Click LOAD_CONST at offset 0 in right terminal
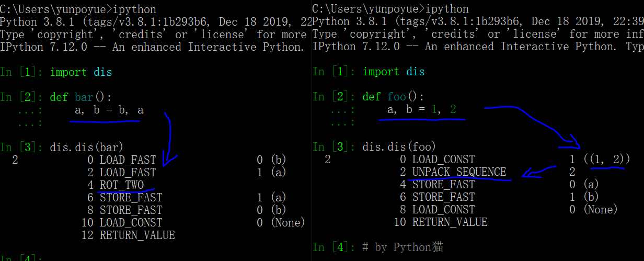644x261 pixels. pyautogui.click(x=444, y=159)
